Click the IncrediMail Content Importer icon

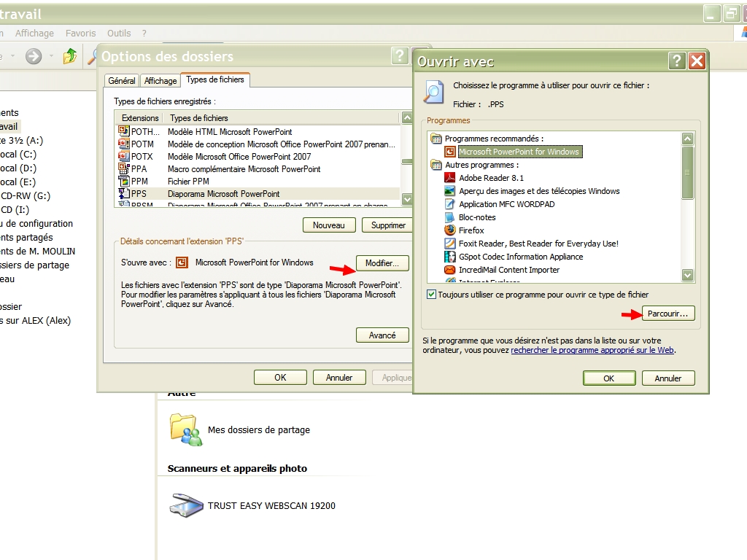point(451,270)
